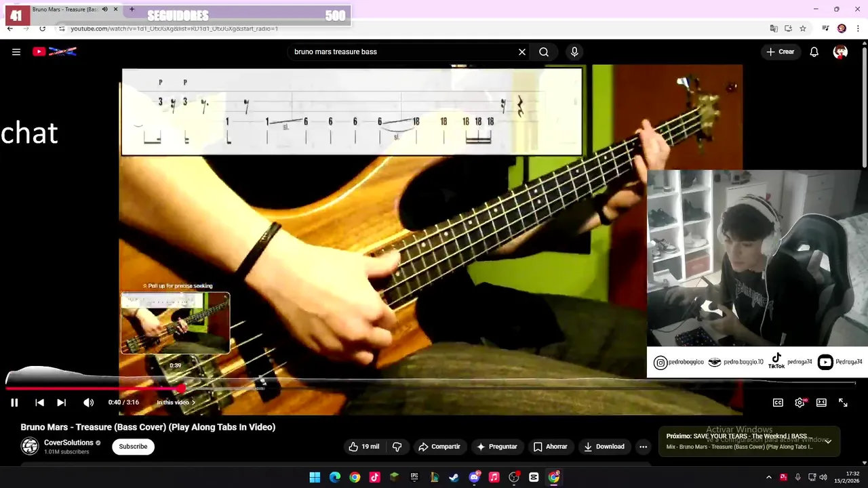
Task: Select the Bruno Mars - Treasure browser tab
Action: (64, 9)
